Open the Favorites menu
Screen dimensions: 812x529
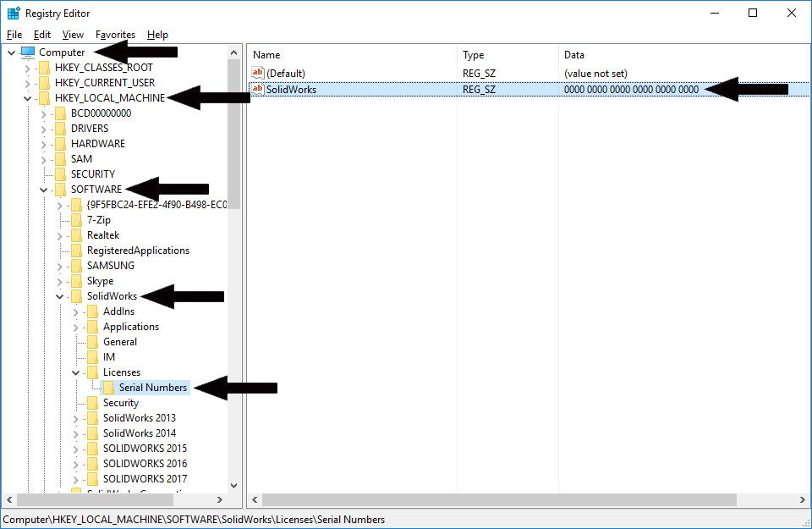115,35
